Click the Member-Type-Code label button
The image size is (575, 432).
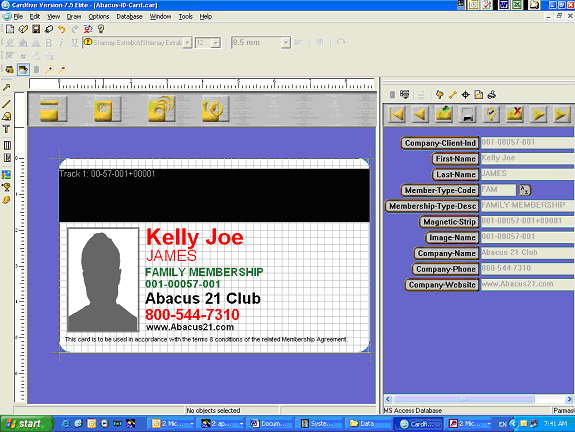(440, 190)
